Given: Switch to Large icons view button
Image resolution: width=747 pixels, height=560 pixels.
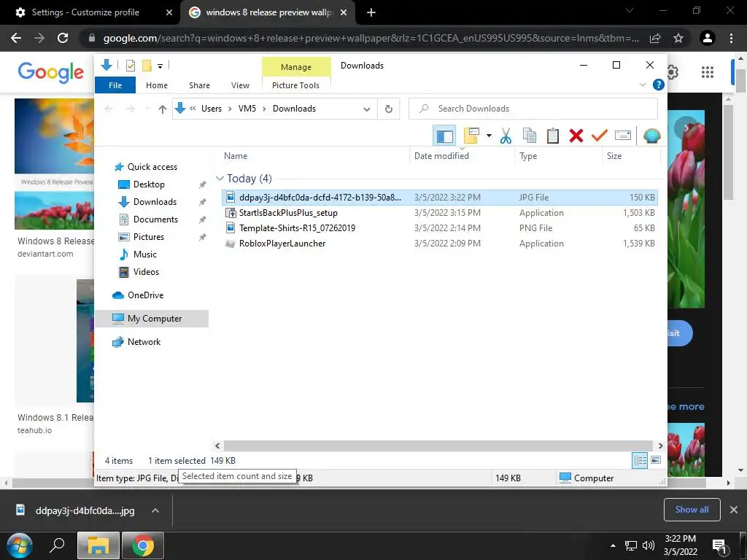Looking at the screenshot, I should [656, 460].
